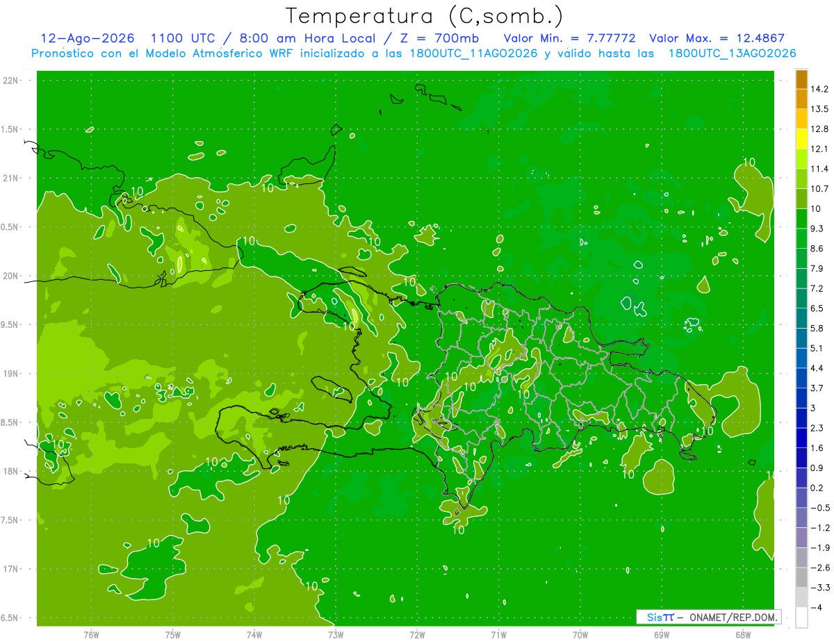The image size is (834, 644).
Task: Click the 21N latitude axis label
Action: click(x=12, y=179)
